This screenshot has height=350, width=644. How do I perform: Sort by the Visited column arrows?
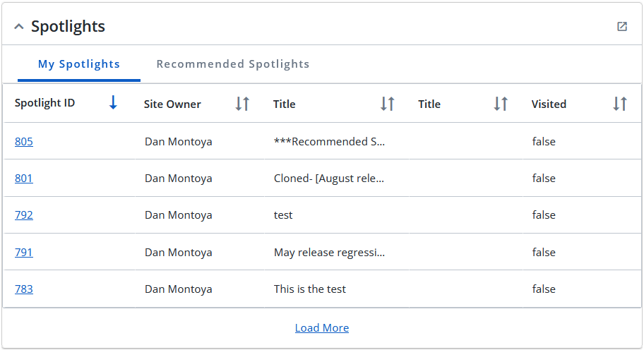click(620, 104)
